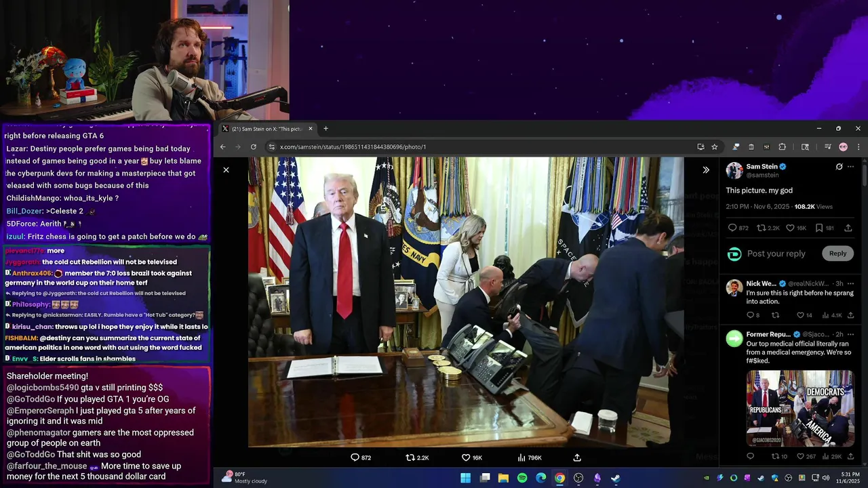
Task: View analytics 4.1K on Nick We... reply
Action: pyautogui.click(x=832, y=315)
